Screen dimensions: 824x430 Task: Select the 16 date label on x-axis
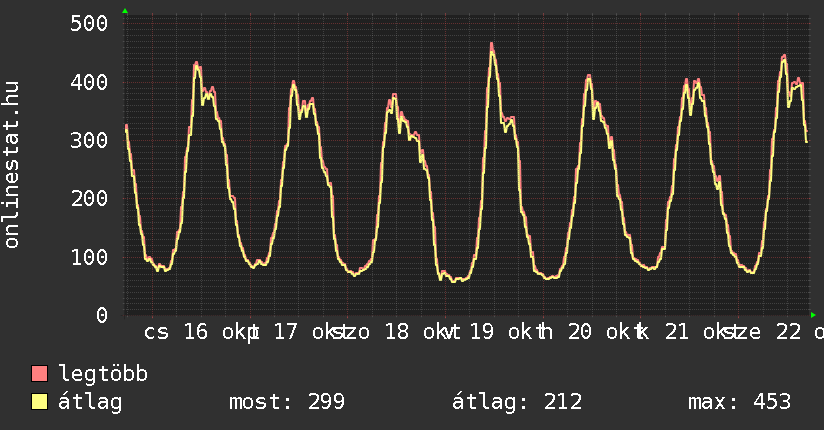click(196, 332)
